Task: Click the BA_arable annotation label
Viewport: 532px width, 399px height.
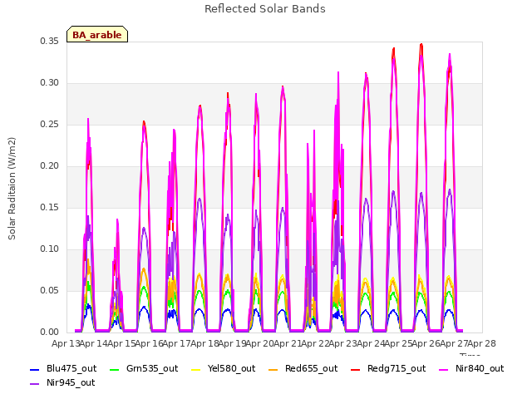Action: [x=97, y=35]
